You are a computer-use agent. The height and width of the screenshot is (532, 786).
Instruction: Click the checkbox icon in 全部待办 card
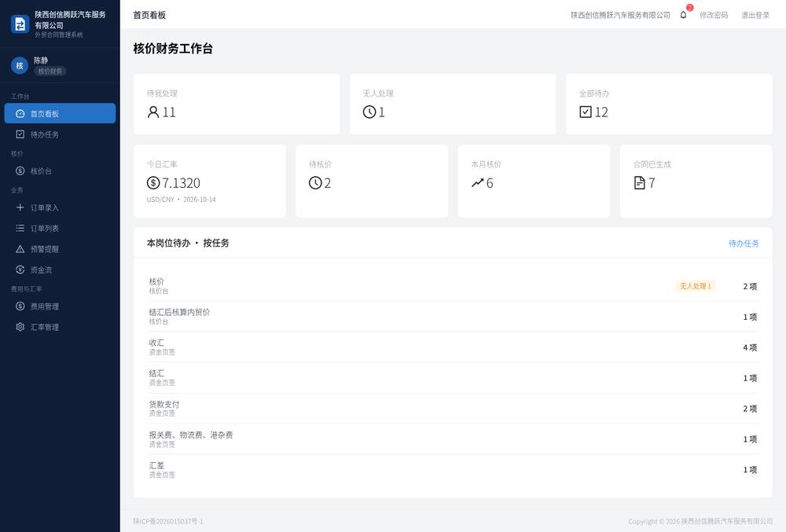pyautogui.click(x=586, y=112)
